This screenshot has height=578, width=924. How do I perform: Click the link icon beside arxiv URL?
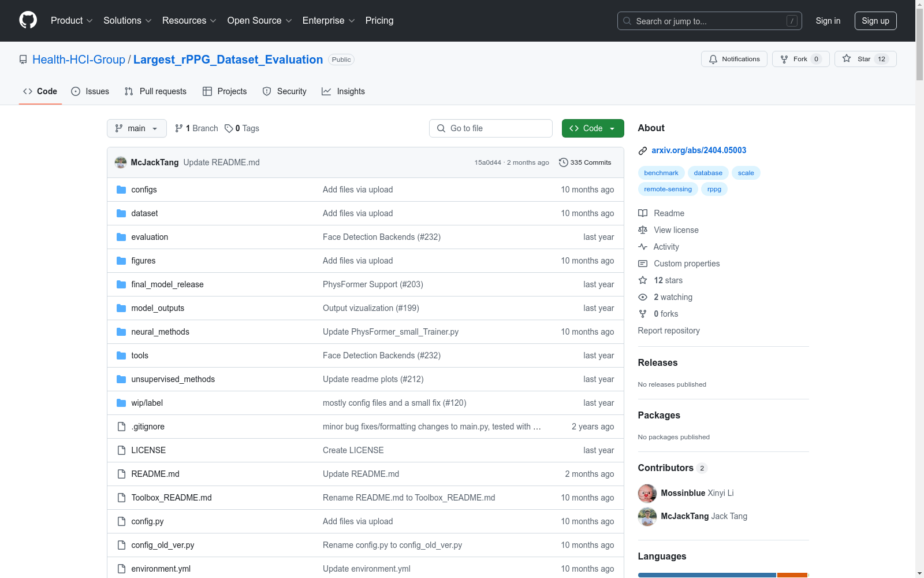coord(643,151)
